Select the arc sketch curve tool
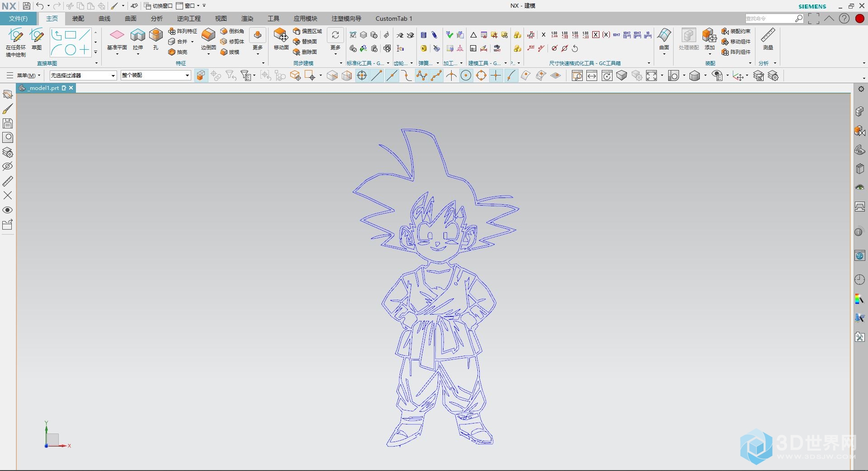This screenshot has width=868, height=471. [57, 50]
